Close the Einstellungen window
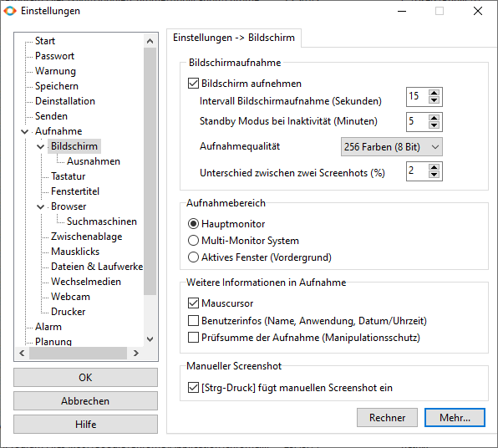Image resolution: width=498 pixels, height=448 pixels. tap(478, 11)
